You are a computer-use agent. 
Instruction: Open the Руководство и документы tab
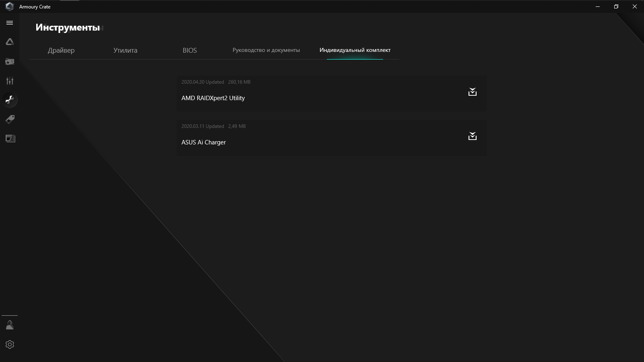pyautogui.click(x=266, y=50)
